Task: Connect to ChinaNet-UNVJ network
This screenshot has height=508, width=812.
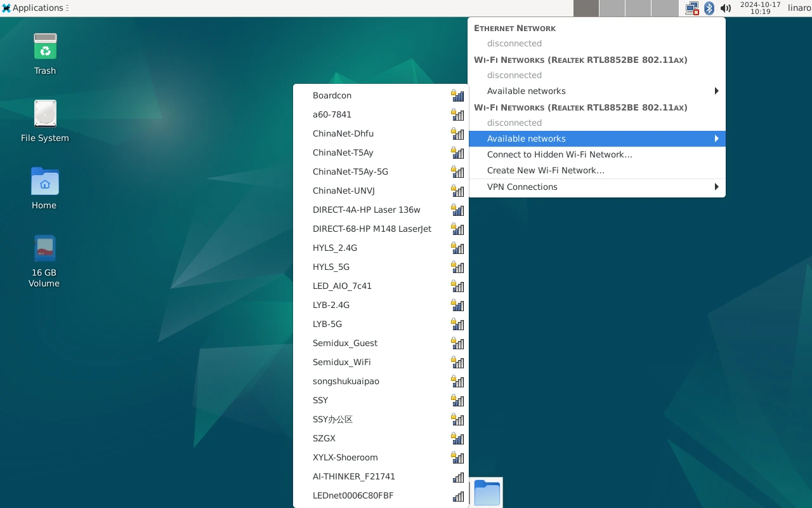Action: coord(381,190)
